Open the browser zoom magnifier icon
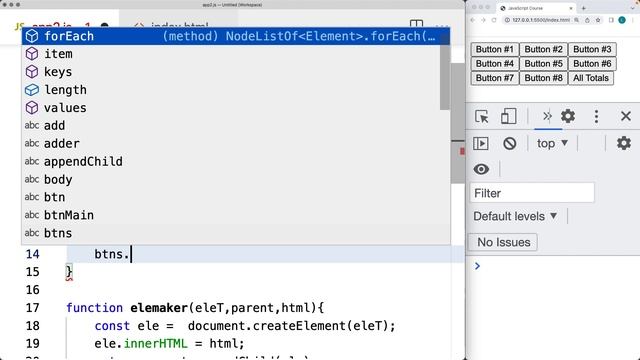The image size is (640, 360). pos(576,20)
